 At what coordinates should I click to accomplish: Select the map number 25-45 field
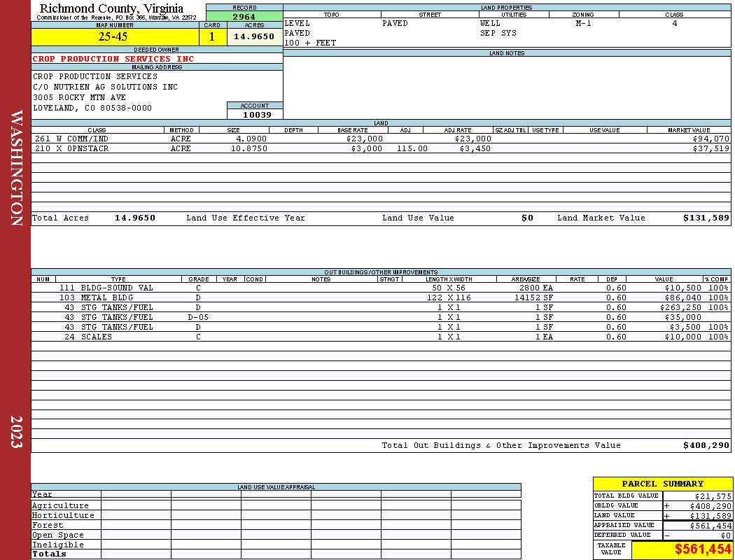[115, 36]
